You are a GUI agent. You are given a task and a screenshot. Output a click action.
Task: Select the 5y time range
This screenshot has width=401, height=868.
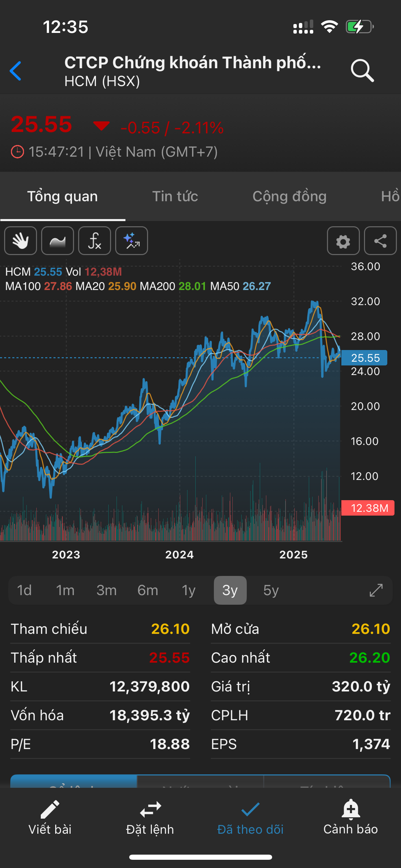(x=271, y=590)
